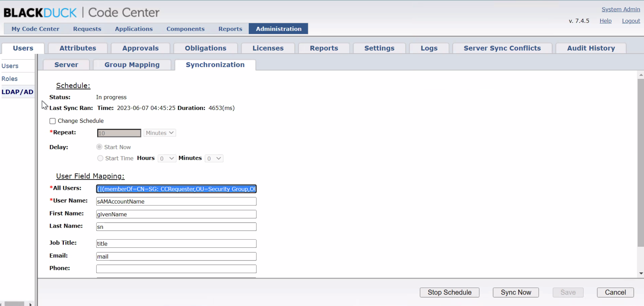
Task: Open the Minutes repeat unit dropdown
Action: pyautogui.click(x=159, y=133)
